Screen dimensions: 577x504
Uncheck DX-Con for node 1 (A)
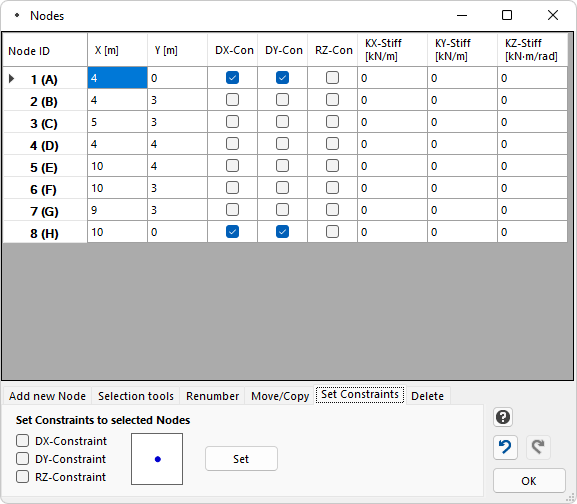point(232,78)
